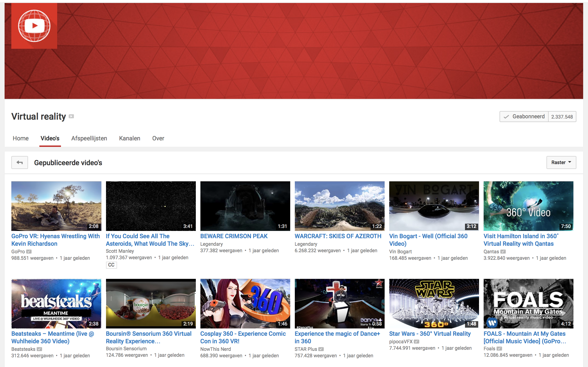Click the STAR Plus channel name

click(x=306, y=349)
